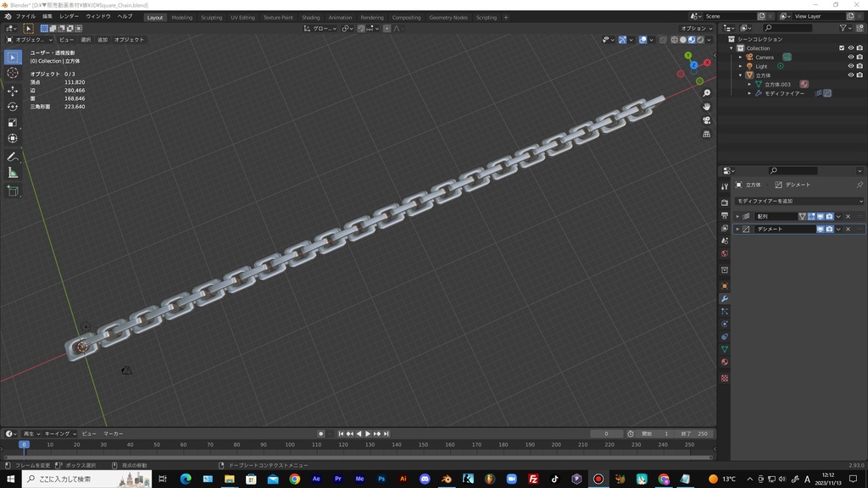The image size is (868, 488).
Task: Switch to the Shading workspace tab
Action: point(310,17)
